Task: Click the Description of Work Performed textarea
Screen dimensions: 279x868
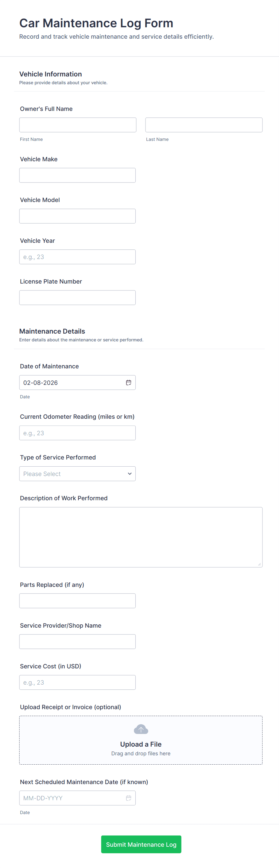Action: tap(141, 537)
